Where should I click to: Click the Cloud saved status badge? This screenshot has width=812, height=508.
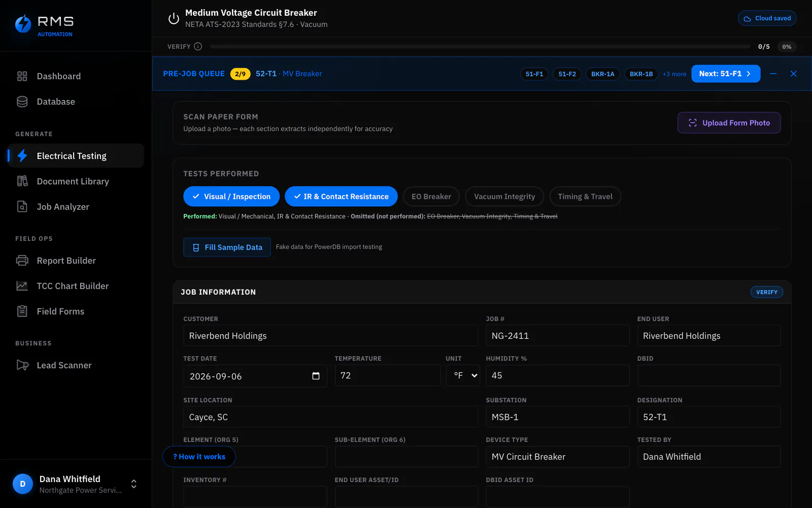pyautogui.click(x=767, y=18)
